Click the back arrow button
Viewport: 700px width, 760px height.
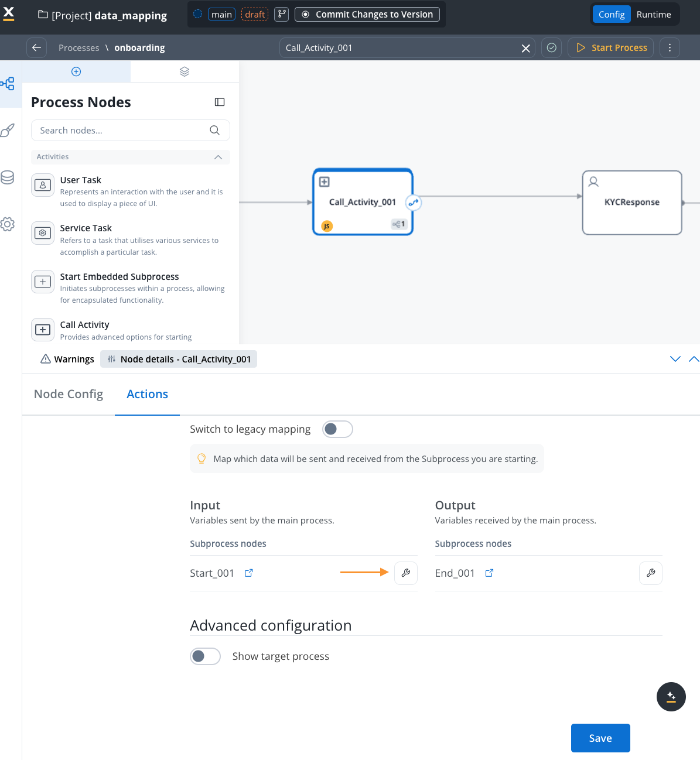point(36,47)
